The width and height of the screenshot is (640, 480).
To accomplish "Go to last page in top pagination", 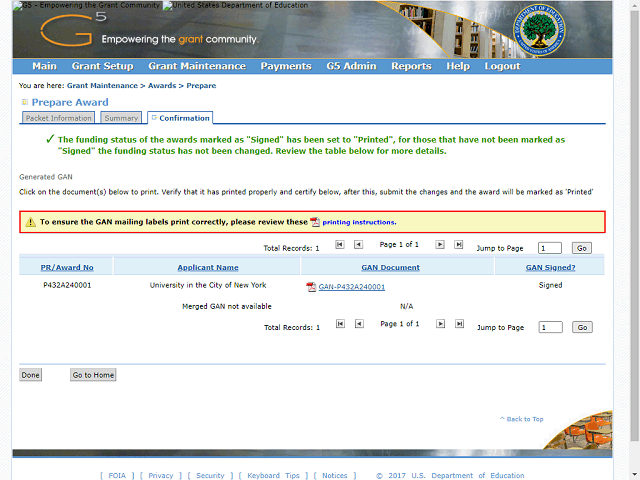I will click(x=459, y=244).
